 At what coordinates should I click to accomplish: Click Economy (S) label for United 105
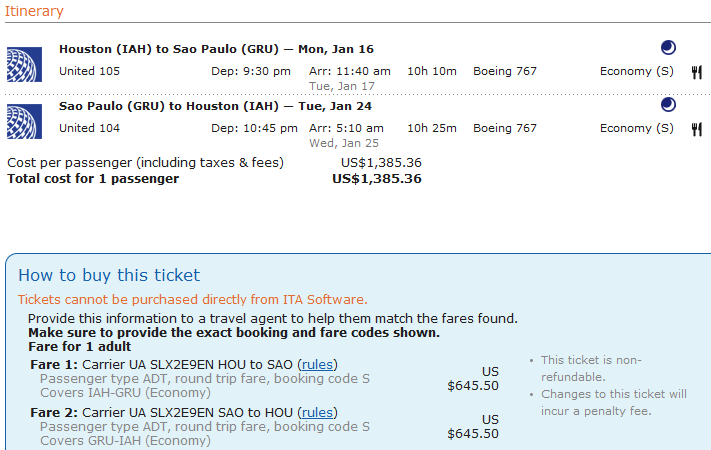[x=636, y=71]
